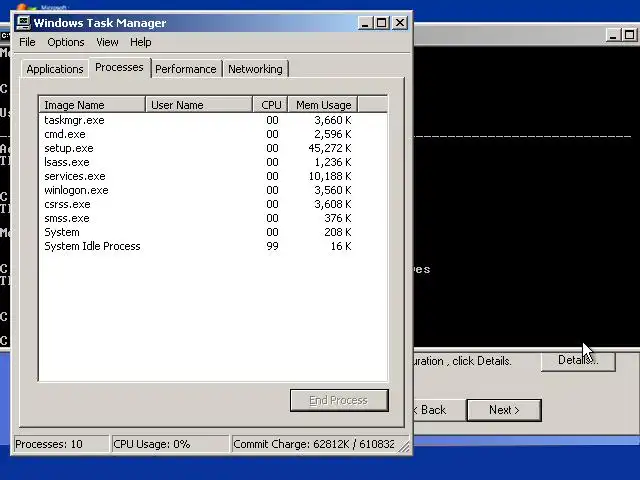Switch to the Applications tab
This screenshot has height=480, width=640.
click(x=55, y=69)
